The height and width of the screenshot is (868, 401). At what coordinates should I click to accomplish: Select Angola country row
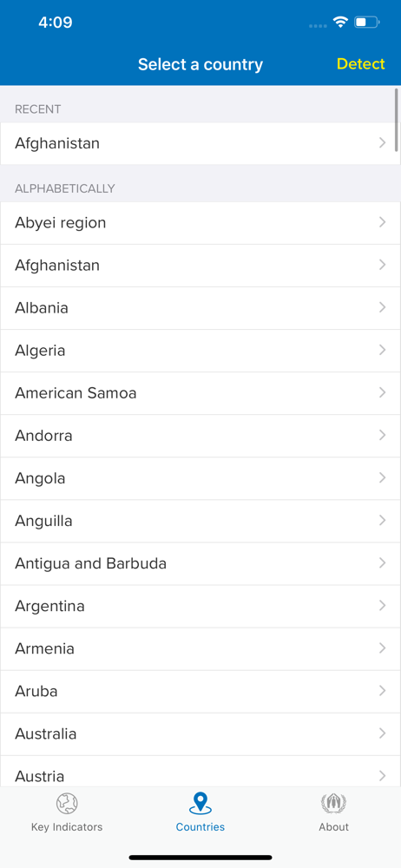[200, 478]
